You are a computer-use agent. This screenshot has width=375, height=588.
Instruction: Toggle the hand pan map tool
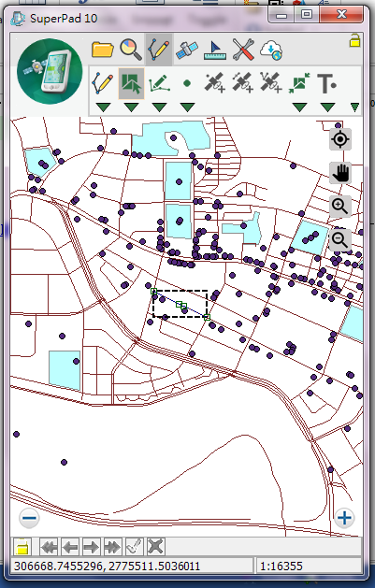[x=340, y=173]
